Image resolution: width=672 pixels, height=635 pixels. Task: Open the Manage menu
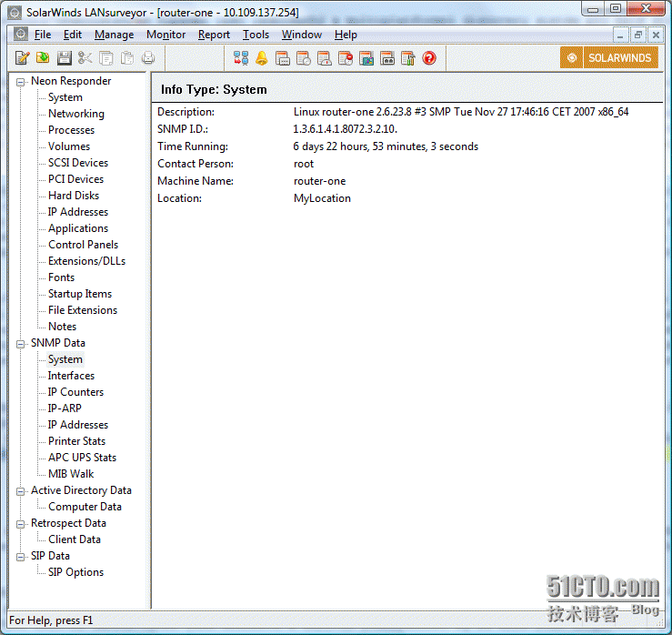[x=114, y=35]
